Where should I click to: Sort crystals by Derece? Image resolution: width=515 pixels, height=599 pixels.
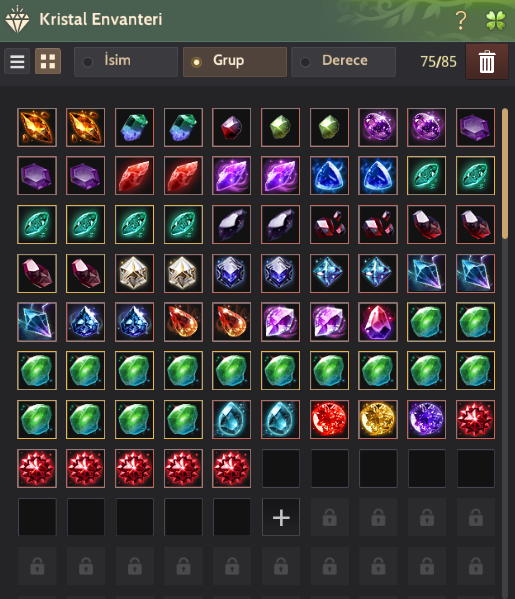click(x=343, y=62)
